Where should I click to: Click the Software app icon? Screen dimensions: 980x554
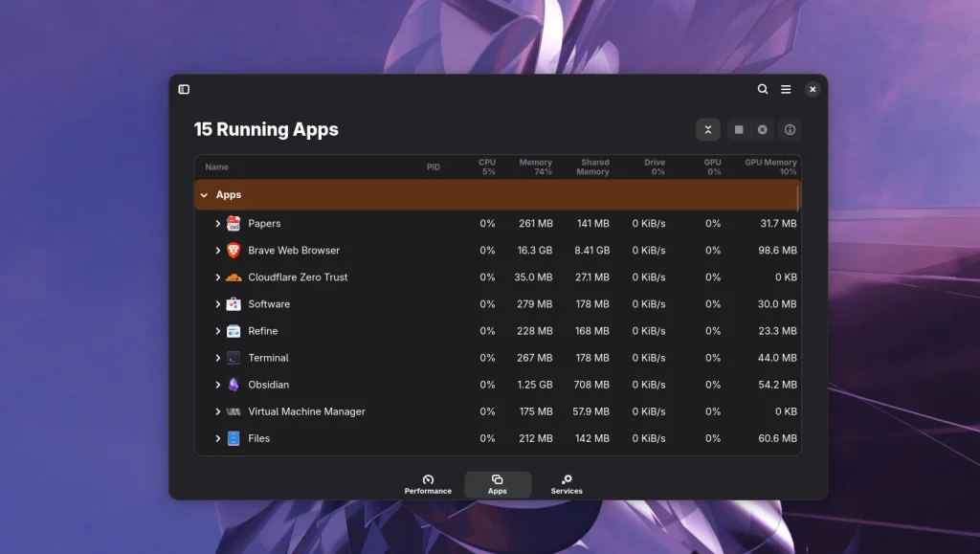point(233,303)
